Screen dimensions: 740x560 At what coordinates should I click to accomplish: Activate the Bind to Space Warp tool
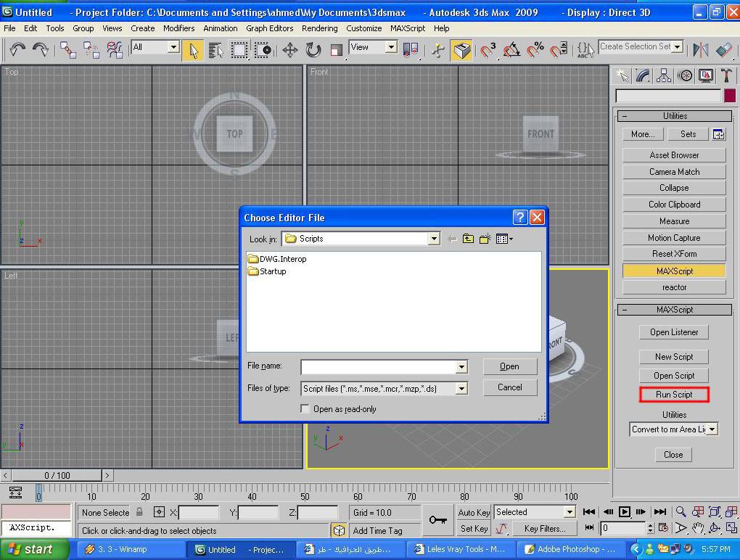click(115, 49)
